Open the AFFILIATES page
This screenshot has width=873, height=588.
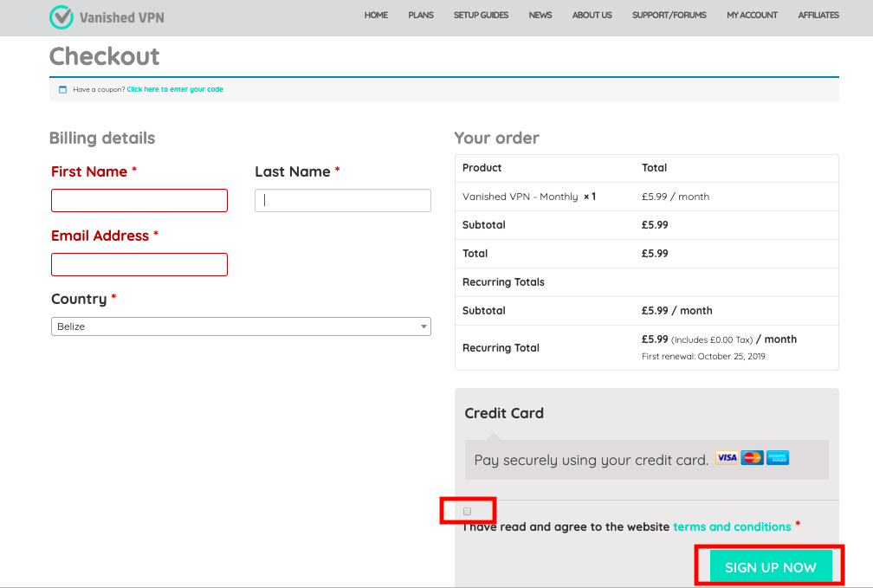pyautogui.click(x=818, y=15)
